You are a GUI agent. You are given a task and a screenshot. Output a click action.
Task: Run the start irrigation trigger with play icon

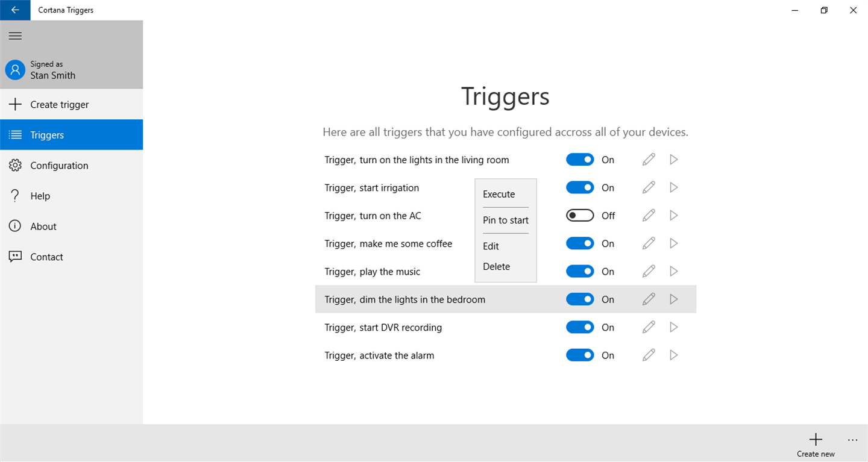pyautogui.click(x=674, y=188)
